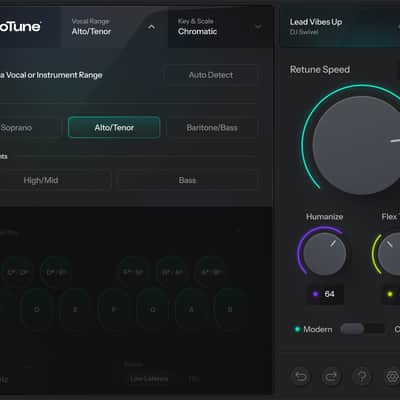
Task: Click the redo arrow icon
Action: point(331,377)
